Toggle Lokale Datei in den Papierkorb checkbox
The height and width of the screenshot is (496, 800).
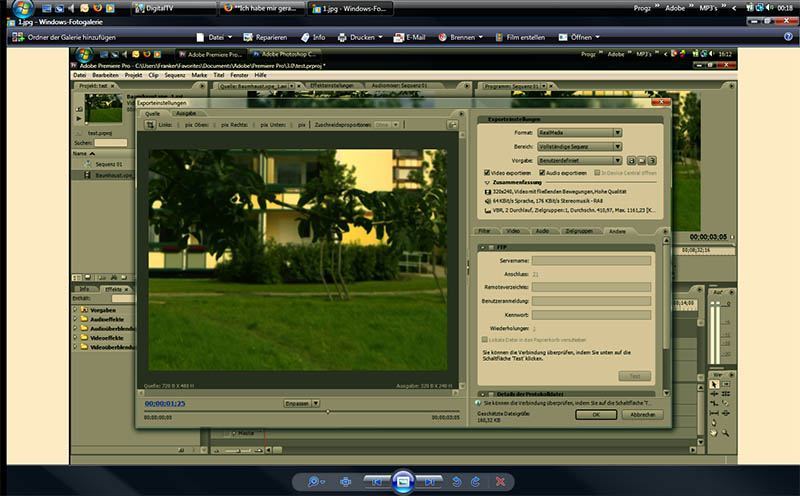pos(485,339)
